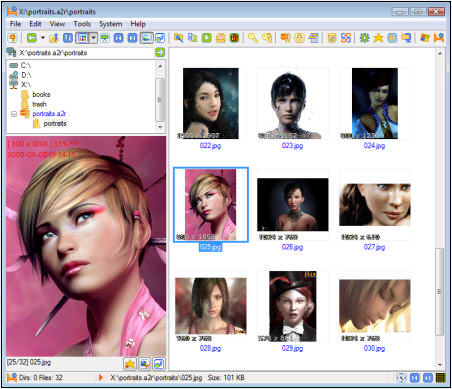The width and height of the screenshot is (452, 389).
Task: Click the star button below preview image
Action: (x=130, y=364)
